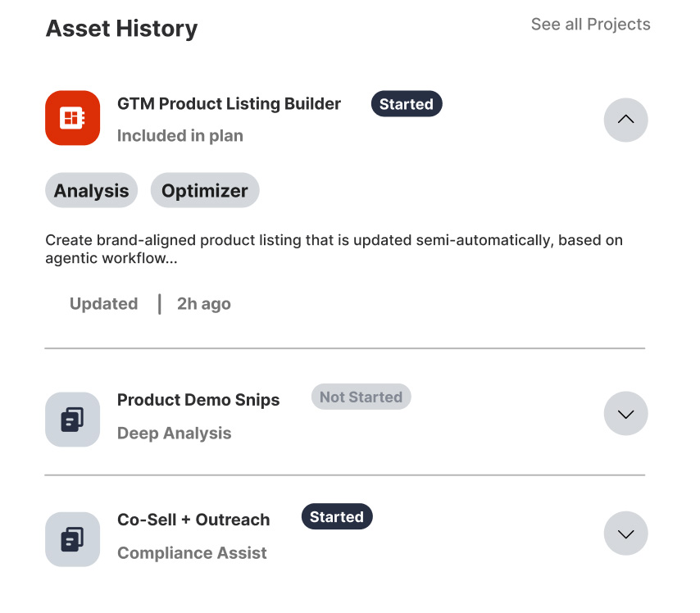Open the Co-Sell + Outreach title

click(x=193, y=520)
